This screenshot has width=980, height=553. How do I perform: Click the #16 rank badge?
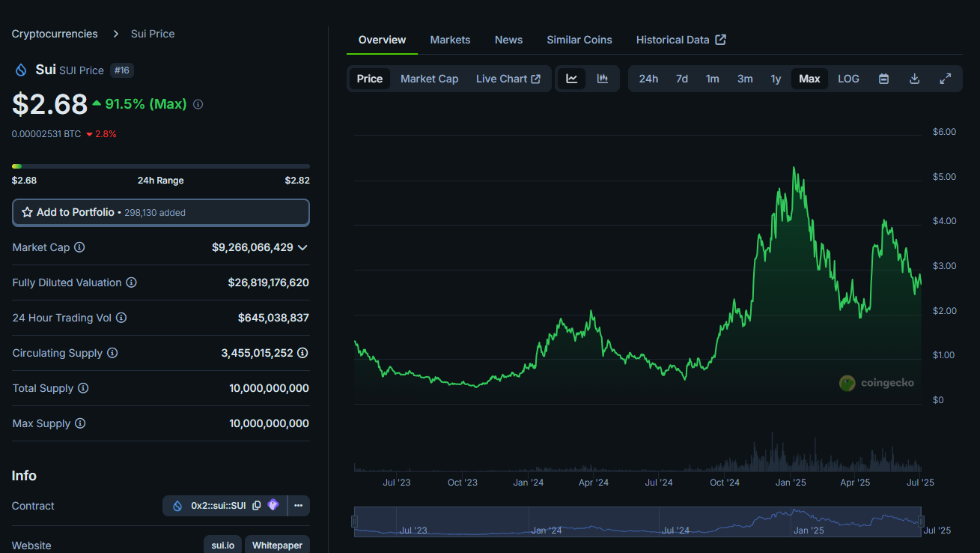tap(122, 70)
